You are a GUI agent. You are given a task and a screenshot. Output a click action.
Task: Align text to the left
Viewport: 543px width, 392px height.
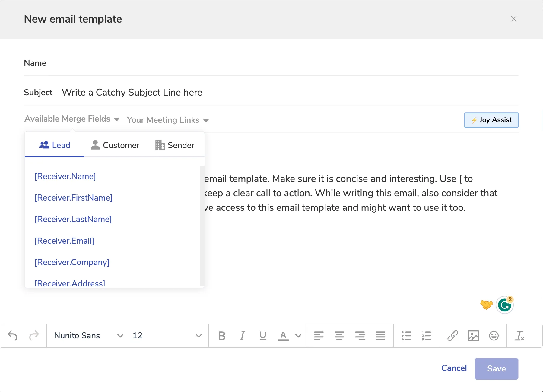pos(319,336)
